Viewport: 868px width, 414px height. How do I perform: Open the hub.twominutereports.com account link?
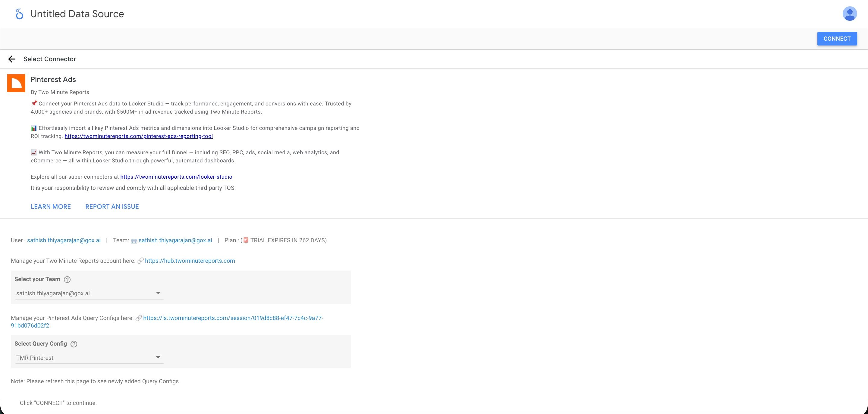[x=190, y=260]
